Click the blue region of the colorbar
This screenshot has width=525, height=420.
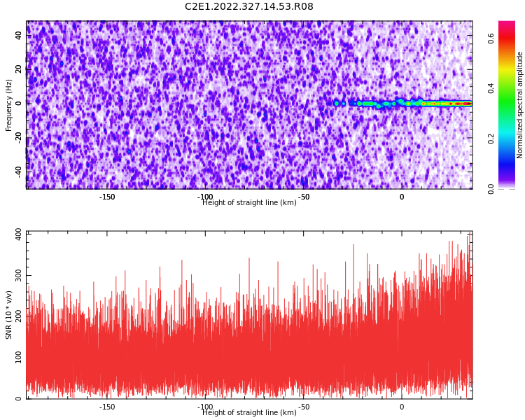point(507,157)
